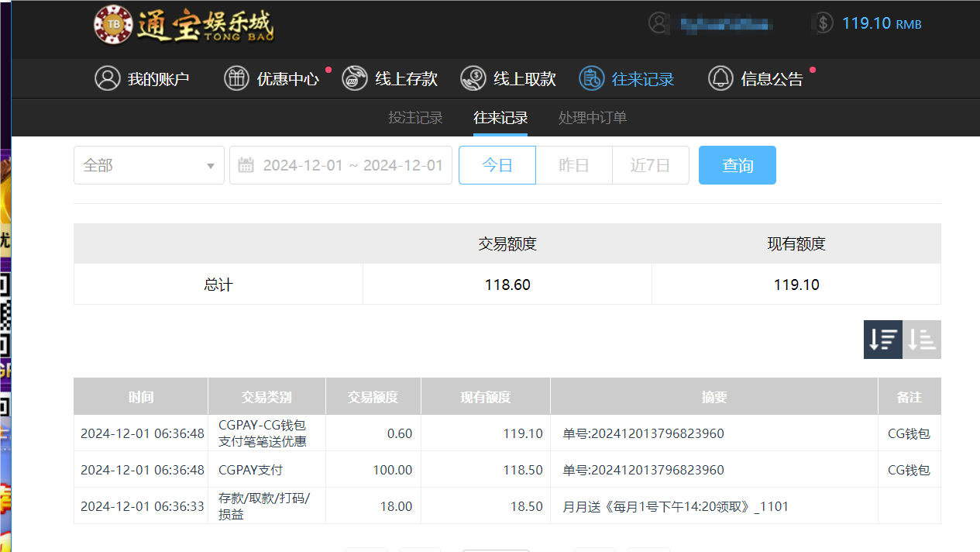Screen dimensions: 980x552
Task: Toggle descending sort order for records
Action: click(882, 339)
